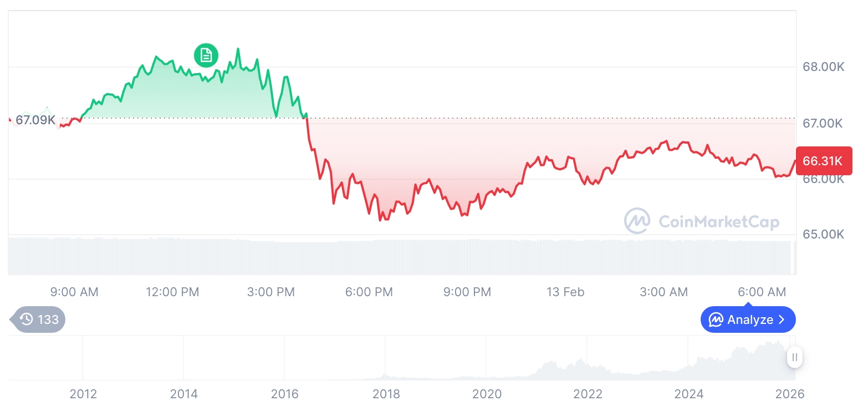This screenshot has width=868, height=406.
Task: Click the 65.00K price axis label
Action: pyautogui.click(x=823, y=234)
